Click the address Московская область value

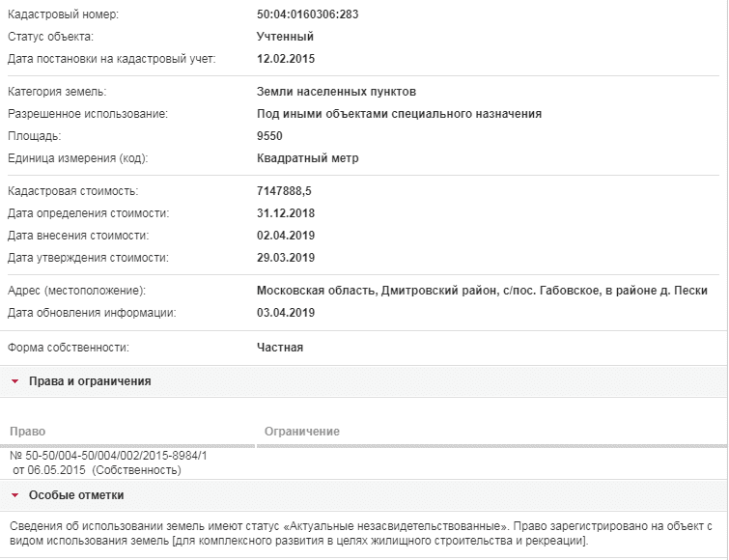tap(482, 291)
